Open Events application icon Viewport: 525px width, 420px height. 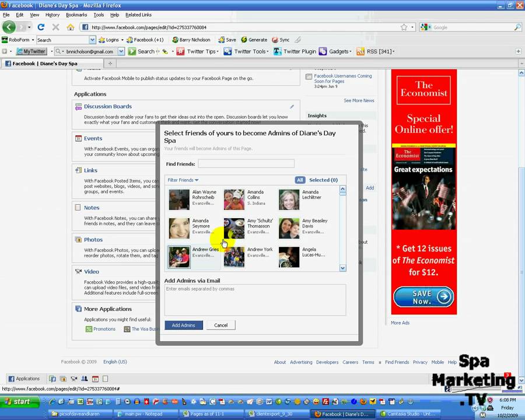click(78, 138)
